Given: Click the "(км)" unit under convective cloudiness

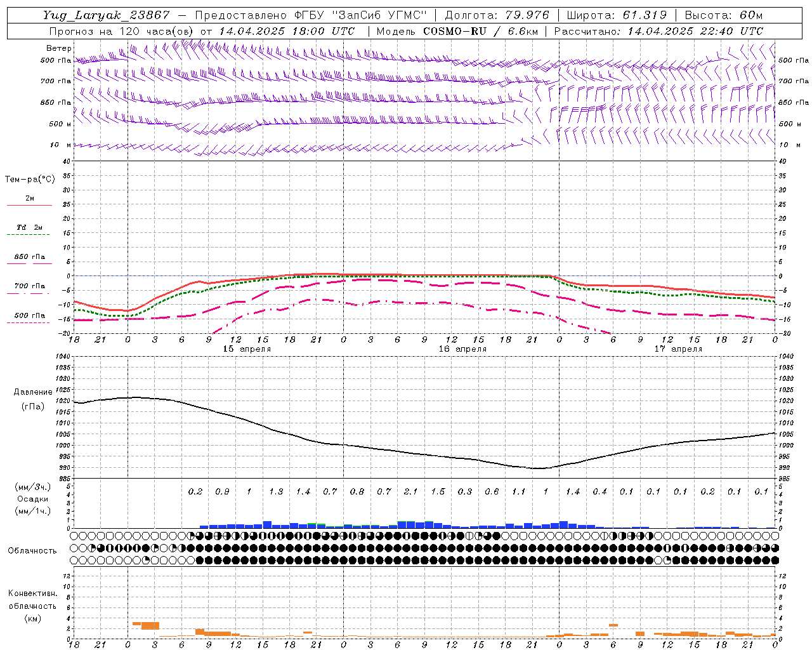Looking at the screenshot, I should (x=32, y=618).
